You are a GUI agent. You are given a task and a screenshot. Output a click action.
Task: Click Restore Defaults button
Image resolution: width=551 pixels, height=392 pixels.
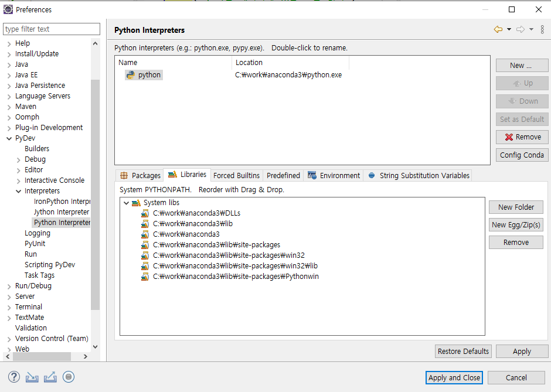click(x=463, y=351)
